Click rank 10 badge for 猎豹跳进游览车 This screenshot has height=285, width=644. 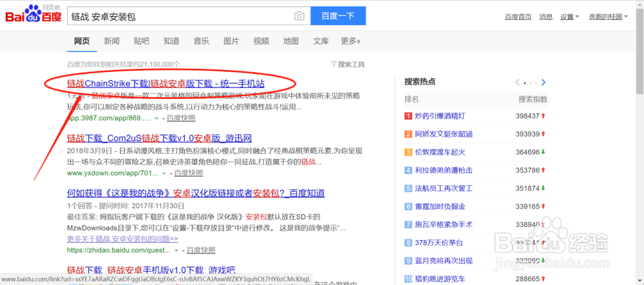click(x=408, y=279)
